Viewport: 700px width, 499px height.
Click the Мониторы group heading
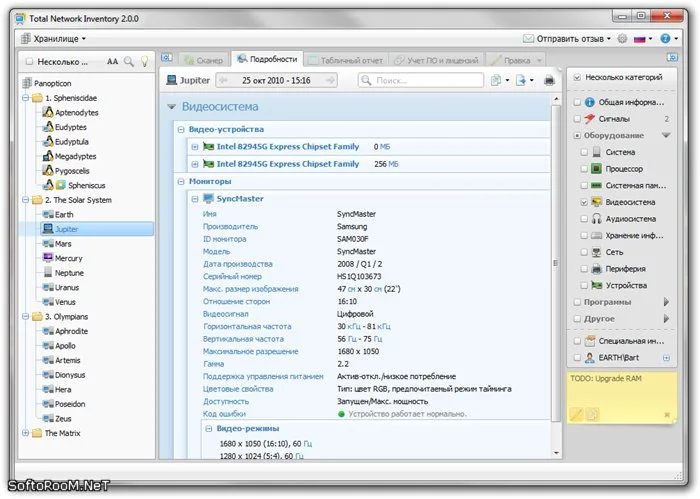point(210,182)
